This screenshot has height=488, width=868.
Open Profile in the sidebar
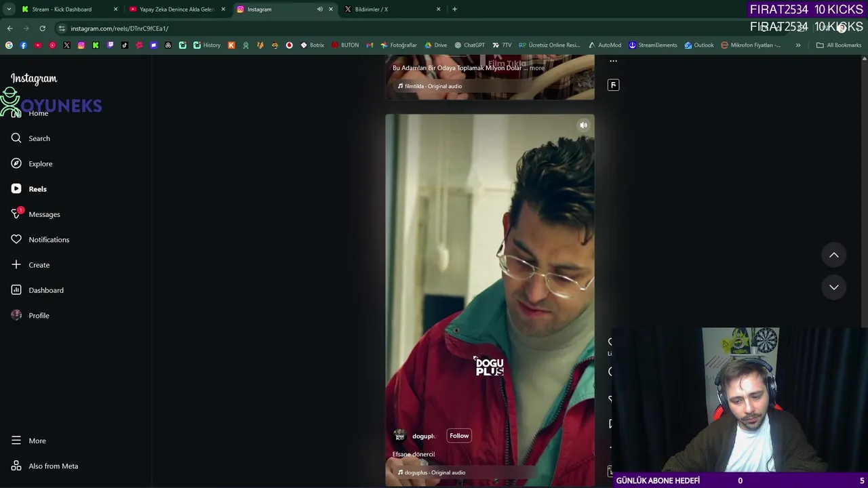(x=31, y=315)
